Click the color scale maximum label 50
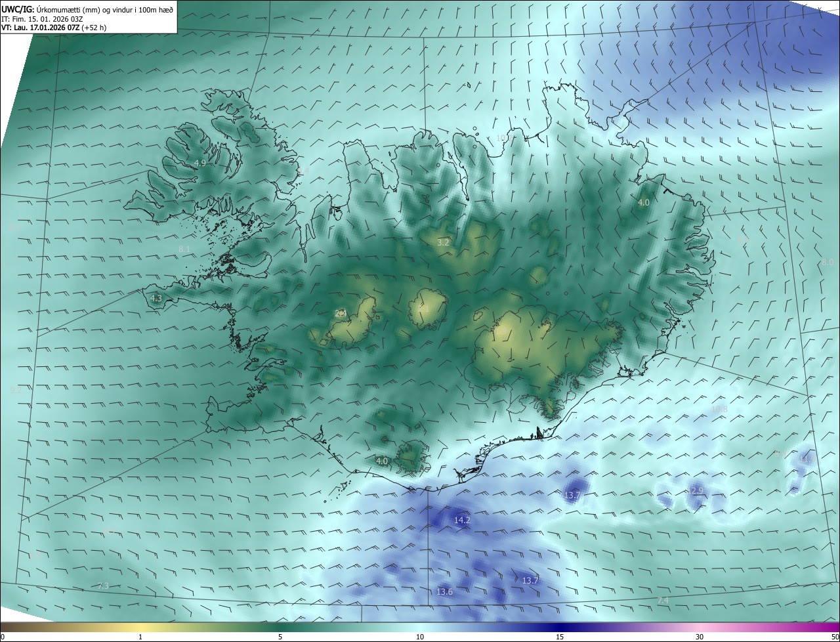The width and height of the screenshot is (840, 642). pyautogui.click(x=835, y=637)
